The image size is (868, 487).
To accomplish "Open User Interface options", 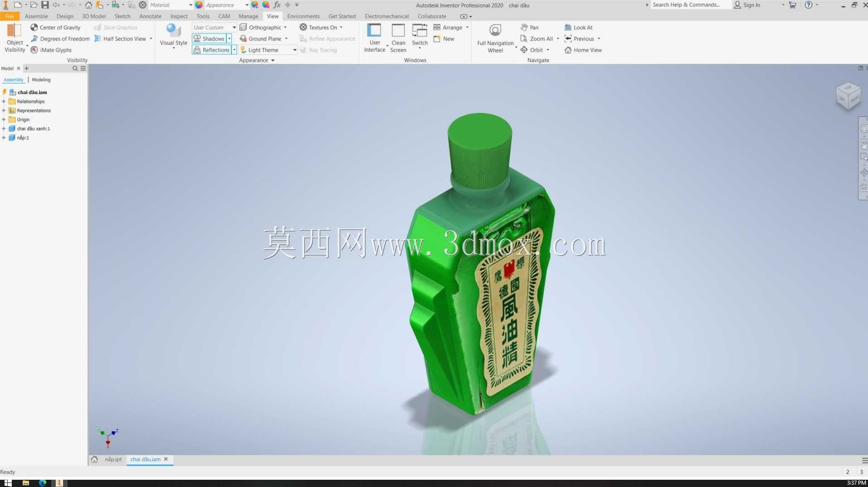I will [375, 38].
